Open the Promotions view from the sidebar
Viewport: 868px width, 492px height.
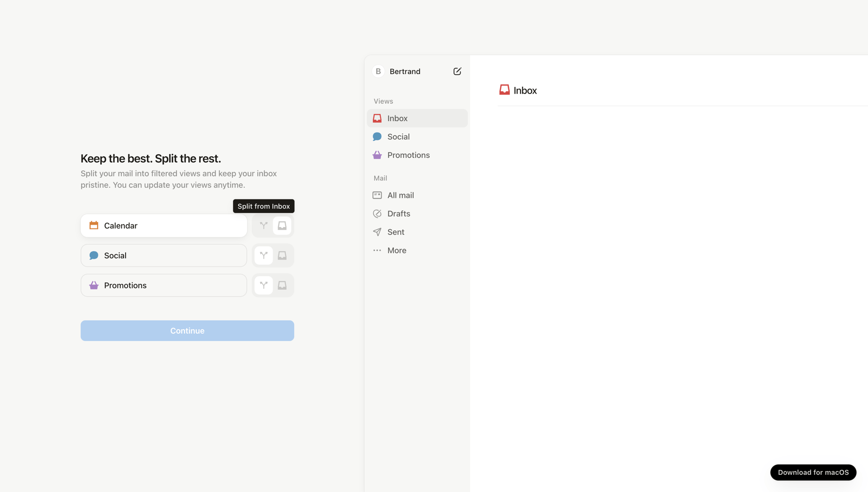click(x=408, y=155)
